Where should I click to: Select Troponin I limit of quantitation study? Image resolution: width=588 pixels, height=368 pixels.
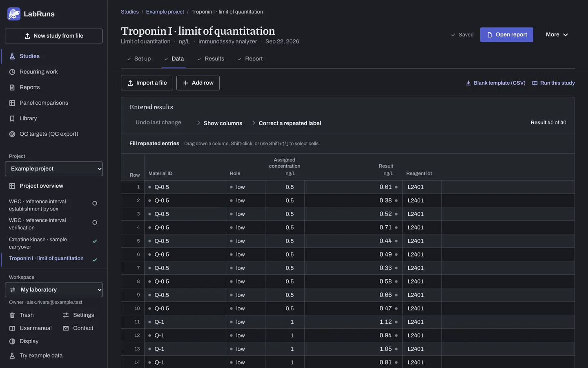[53, 259]
